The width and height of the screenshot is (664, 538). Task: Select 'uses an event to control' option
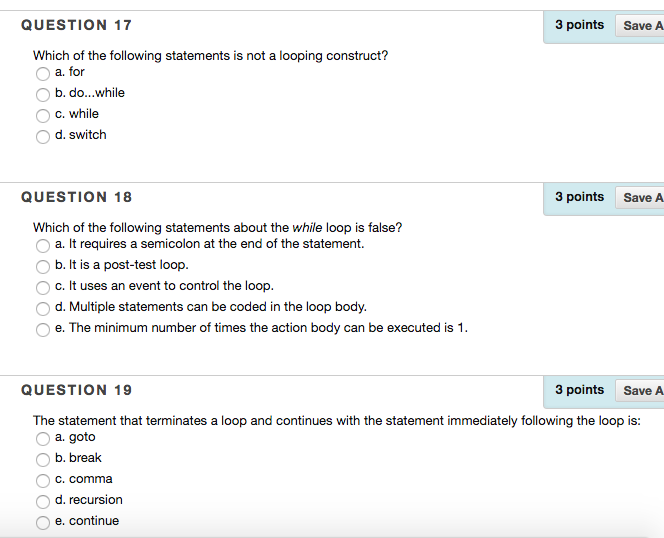click(43, 287)
